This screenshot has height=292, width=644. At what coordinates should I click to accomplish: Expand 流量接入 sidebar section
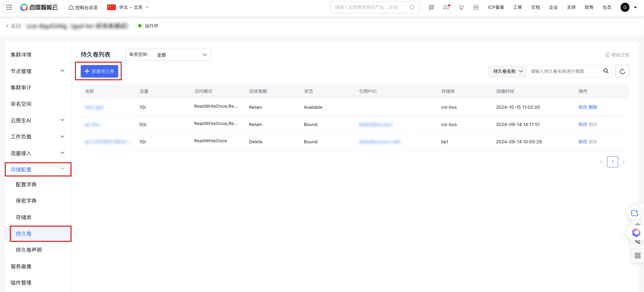pyautogui.click(x=38, y=153)
